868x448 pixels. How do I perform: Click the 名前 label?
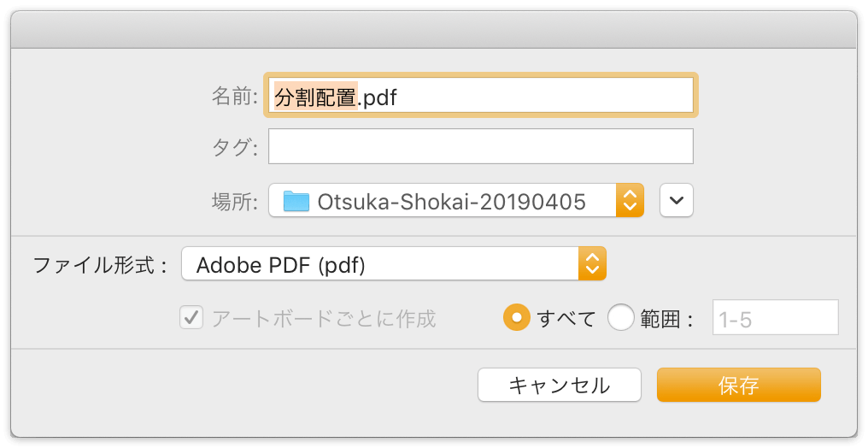(235, 95)
